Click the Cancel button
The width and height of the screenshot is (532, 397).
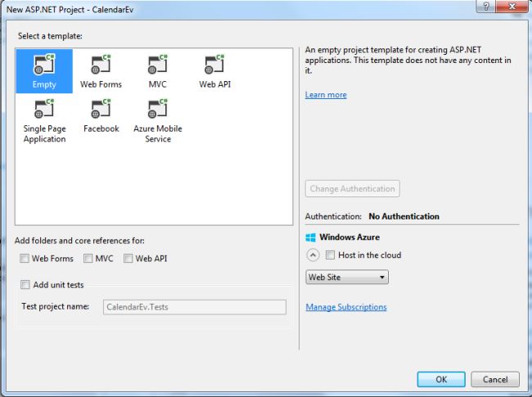pos(495,379)
